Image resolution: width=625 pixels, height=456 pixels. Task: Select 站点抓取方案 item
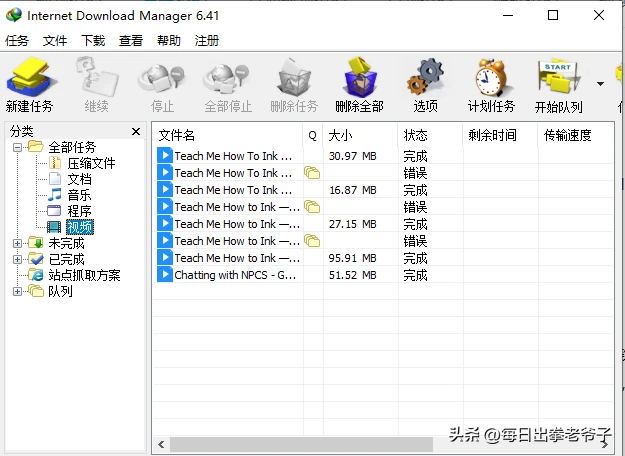pos(84,275)
